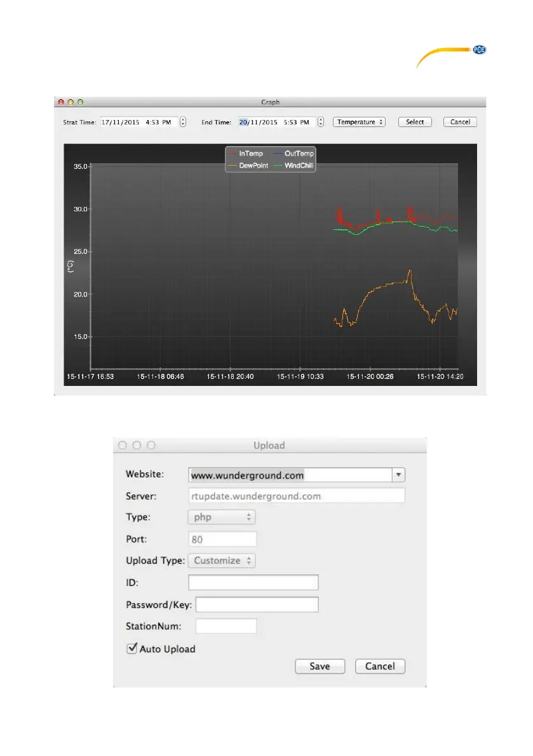The image size is (533, 756).
Task: Adjust End Time stepper arrows
Action: 321,123
